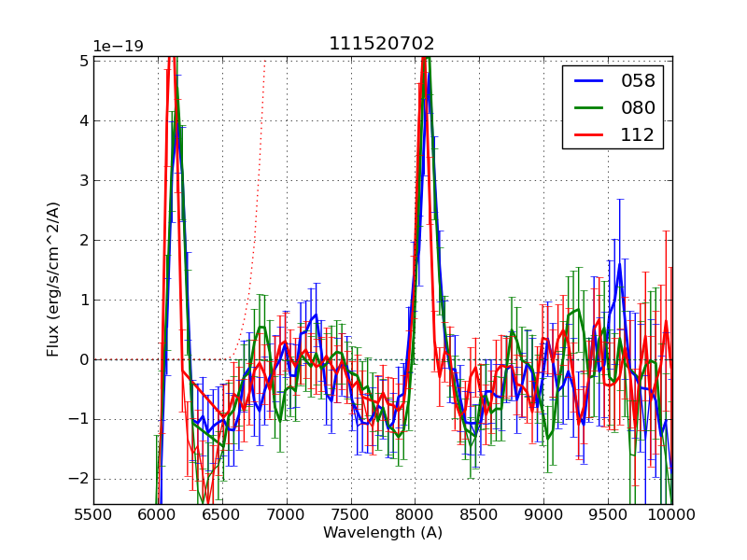Click the −2 y-axis tick label
Image resolution: width=747 pixels, height=560 pixels.
click(78, 479)
